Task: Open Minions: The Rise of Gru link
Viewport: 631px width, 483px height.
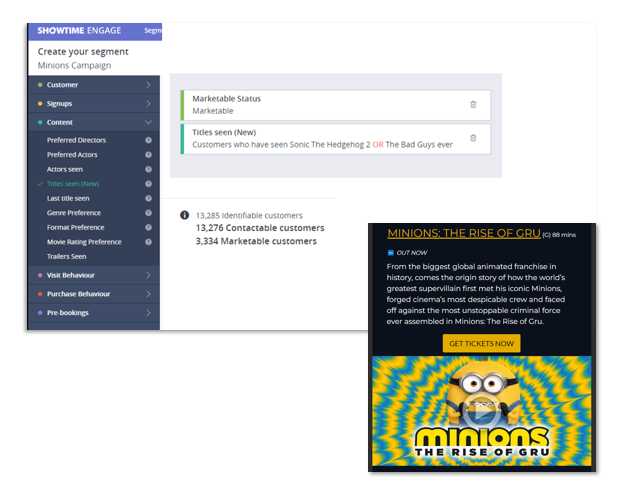Action: point(464,233)
